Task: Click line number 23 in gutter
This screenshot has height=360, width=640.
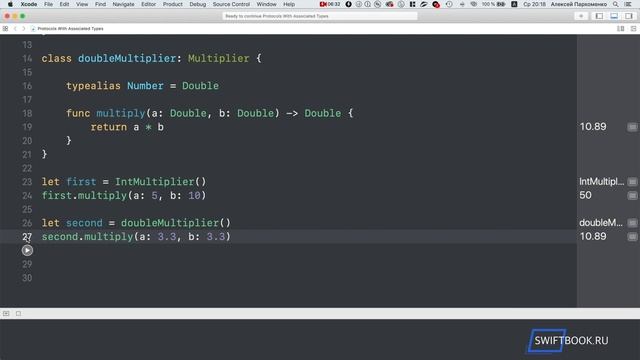Action: tap(27, 182)
